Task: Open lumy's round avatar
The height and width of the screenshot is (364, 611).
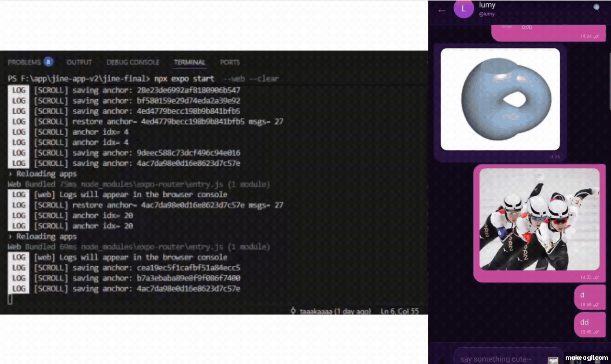Action: [x=463, y=9]
